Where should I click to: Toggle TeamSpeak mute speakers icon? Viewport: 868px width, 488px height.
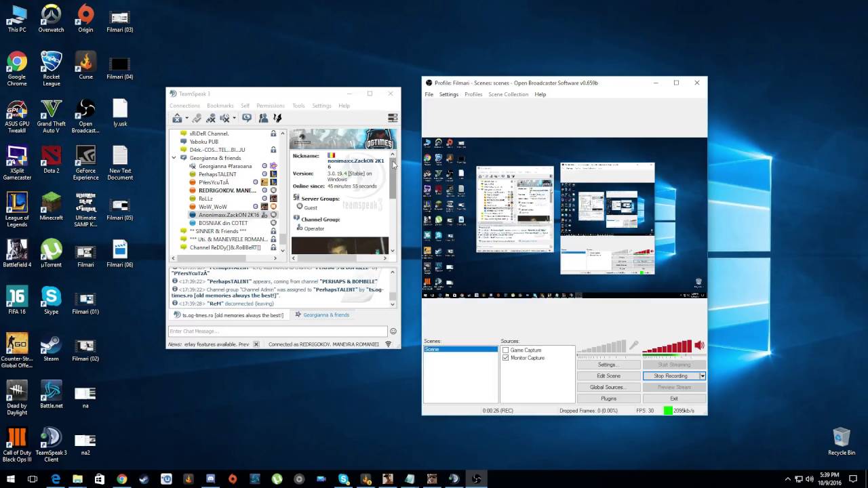[226, 118]
